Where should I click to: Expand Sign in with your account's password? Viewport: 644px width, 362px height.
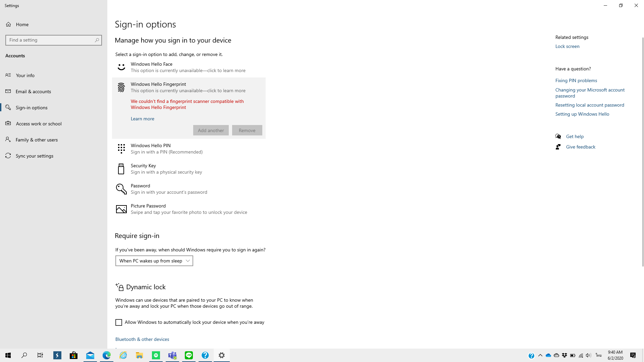pyautogui.click(x=189, y=189)
